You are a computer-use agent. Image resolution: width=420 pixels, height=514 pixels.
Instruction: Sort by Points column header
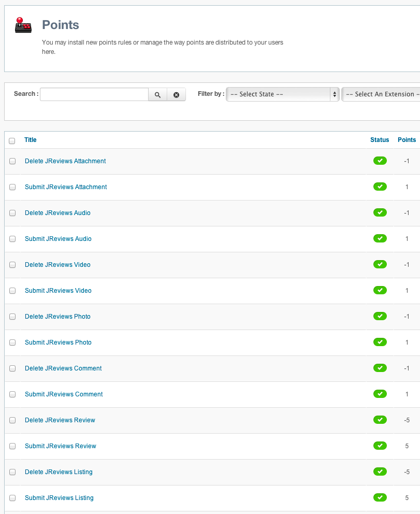pos(407,140)
